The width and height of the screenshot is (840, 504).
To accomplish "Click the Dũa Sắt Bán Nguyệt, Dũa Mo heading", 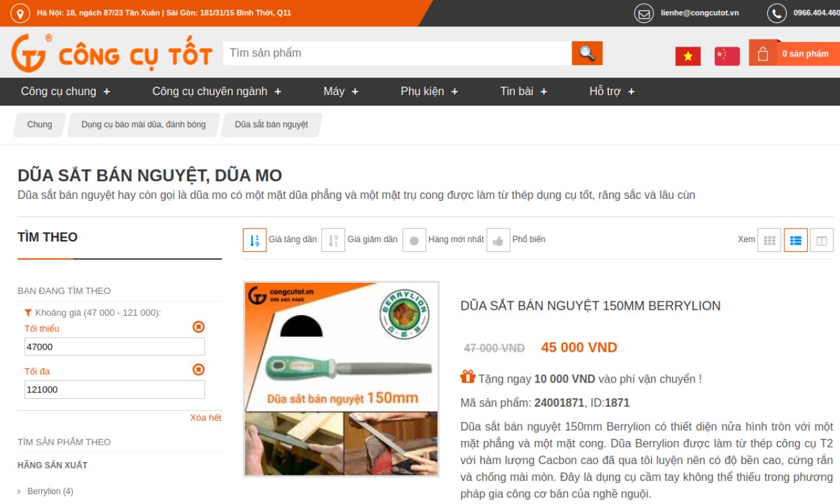I will [150, 176].
